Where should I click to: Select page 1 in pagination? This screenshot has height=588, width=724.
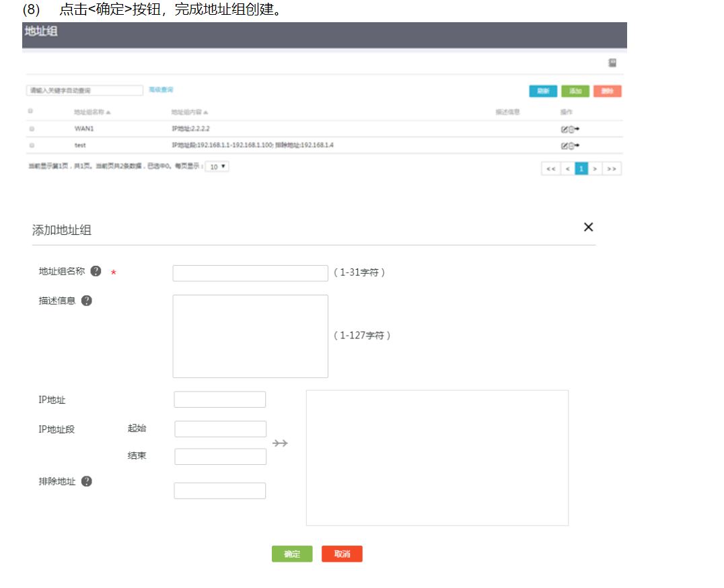point(581,169)
